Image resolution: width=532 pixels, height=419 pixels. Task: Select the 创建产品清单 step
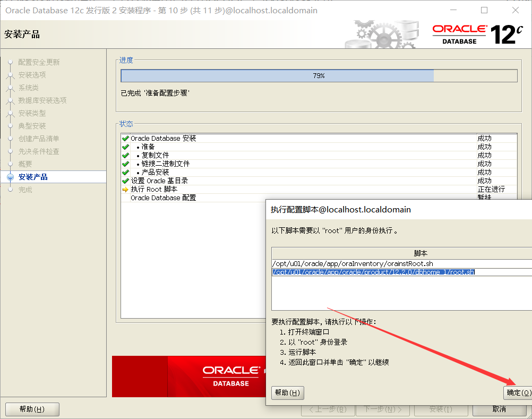(x=39, y=139)
